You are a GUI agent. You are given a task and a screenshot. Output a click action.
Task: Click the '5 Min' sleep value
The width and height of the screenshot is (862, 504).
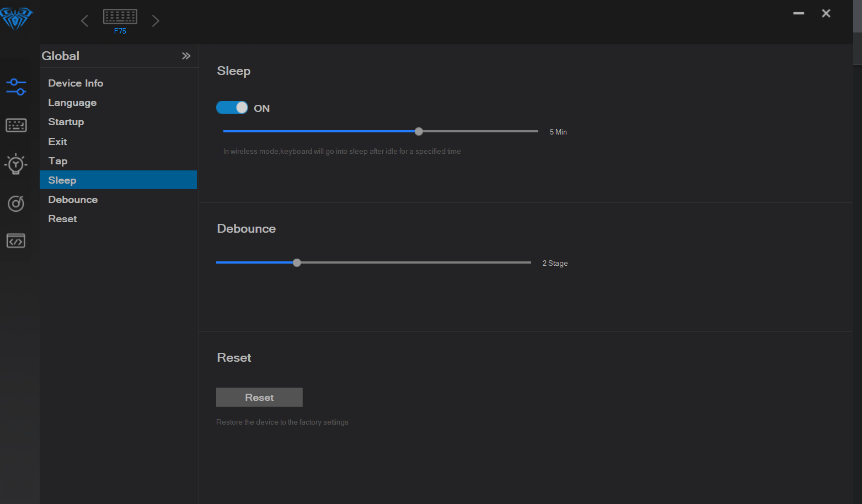(558, 132)
